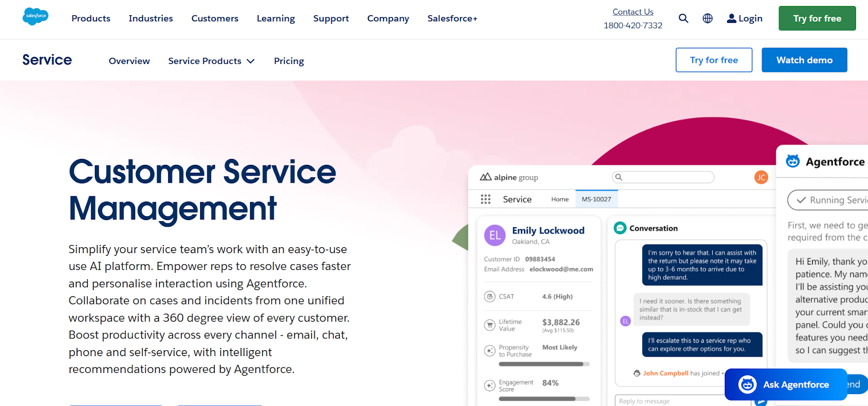Go to the Service Overview tab
This screenshot has height=406, width=868.
click(129, 61)
